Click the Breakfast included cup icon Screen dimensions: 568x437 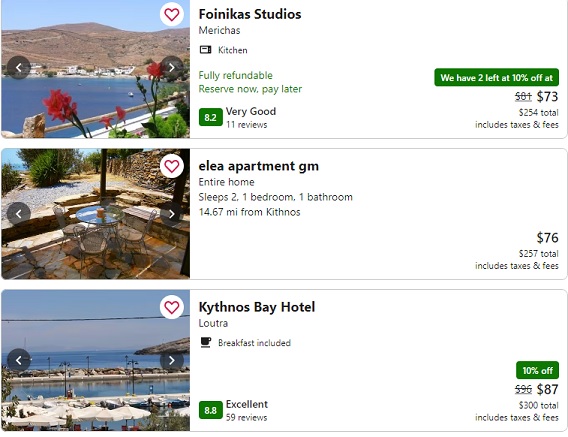pyautogui.click(x=206, y=342)
